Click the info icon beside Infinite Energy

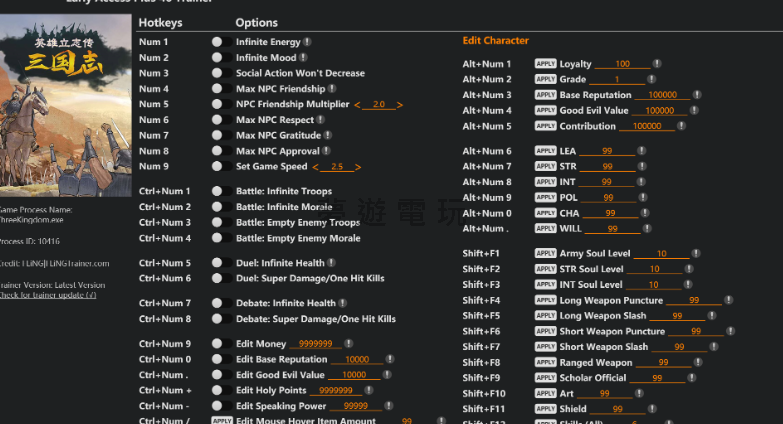tap(307, 43)
